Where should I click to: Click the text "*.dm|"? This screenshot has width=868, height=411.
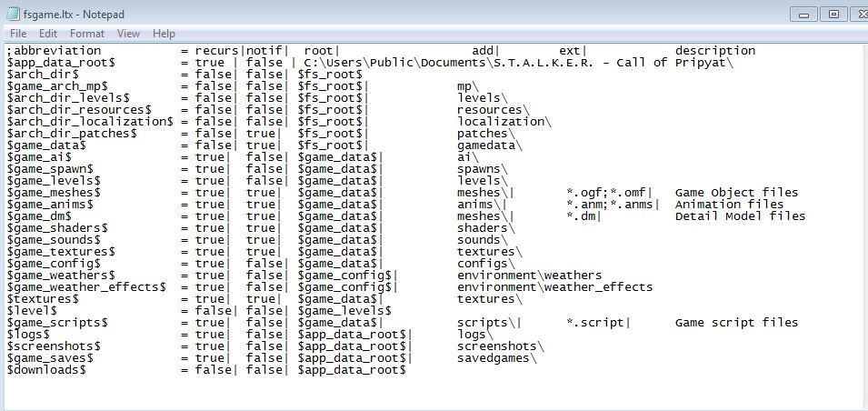(x=584, y=216)
